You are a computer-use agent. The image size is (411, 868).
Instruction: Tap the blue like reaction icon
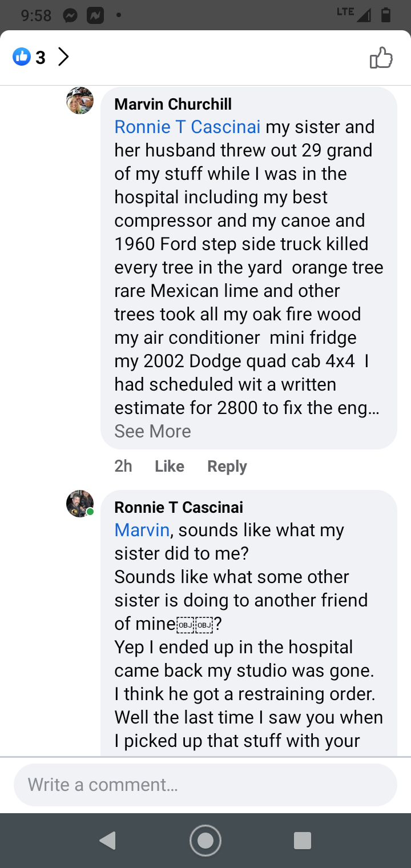(x=22, y=57)
